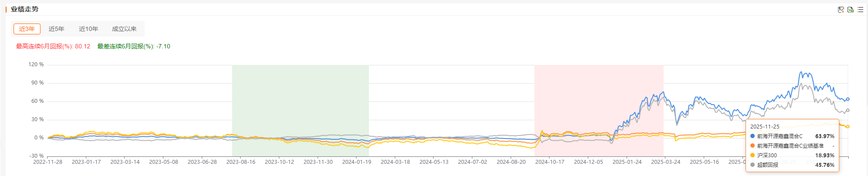This screenshot has width=868, height=176.
Task: Click the 业绩走势 section title
Action: click(x=24, y=9)
